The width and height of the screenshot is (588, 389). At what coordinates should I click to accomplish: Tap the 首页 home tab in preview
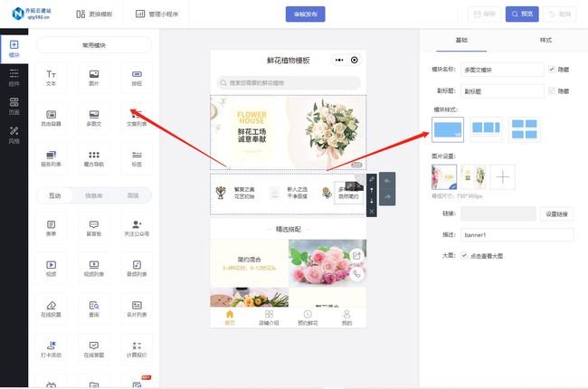230,318
